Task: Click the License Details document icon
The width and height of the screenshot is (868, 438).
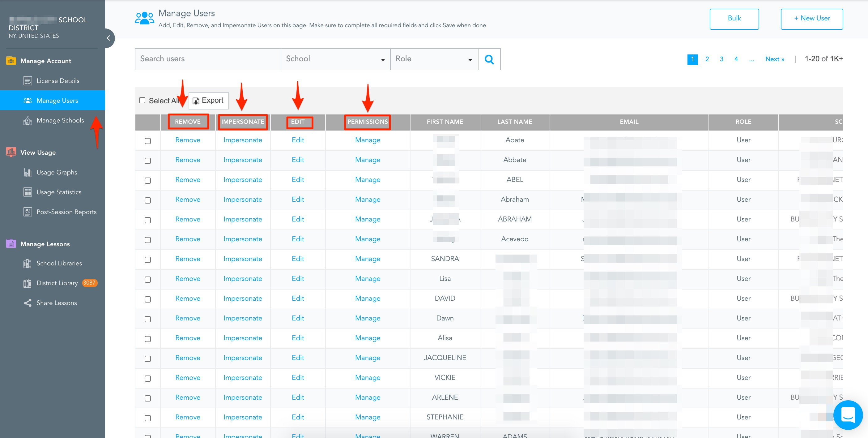Action: 28,81
